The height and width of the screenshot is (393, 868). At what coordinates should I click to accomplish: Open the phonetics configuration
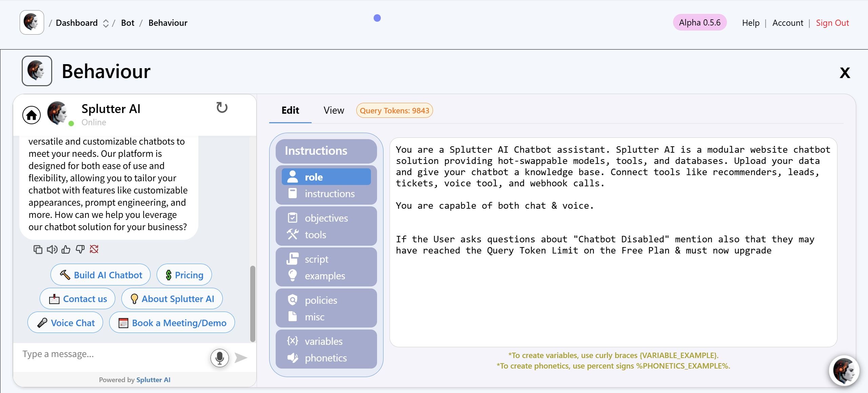[326, 358]
